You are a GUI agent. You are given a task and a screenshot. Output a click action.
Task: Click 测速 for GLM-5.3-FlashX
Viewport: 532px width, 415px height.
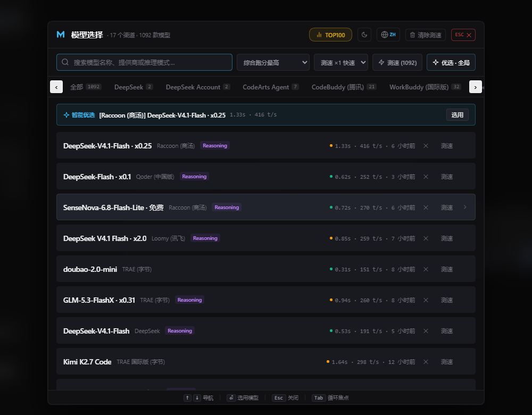(x=446, y=300)
